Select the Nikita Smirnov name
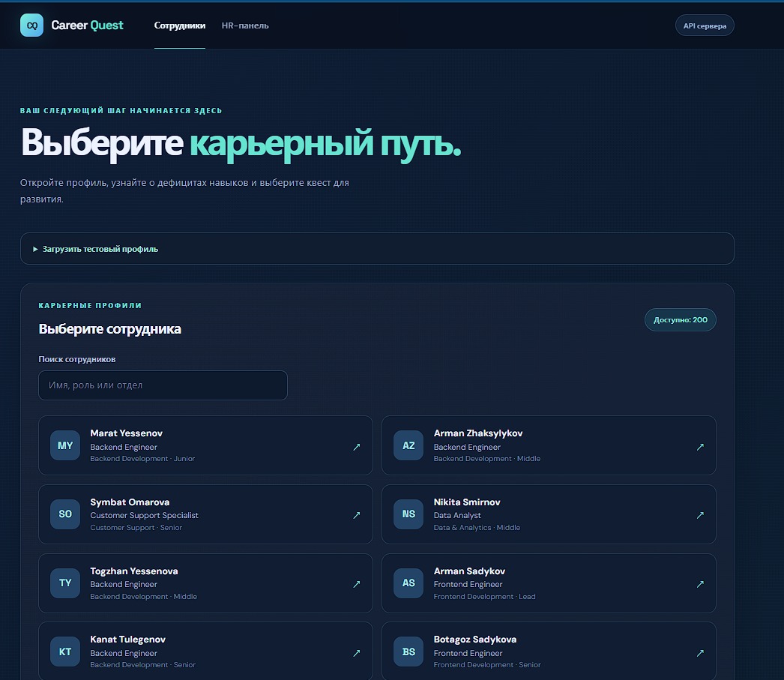 pyautogui.click(x=467, y=502)
